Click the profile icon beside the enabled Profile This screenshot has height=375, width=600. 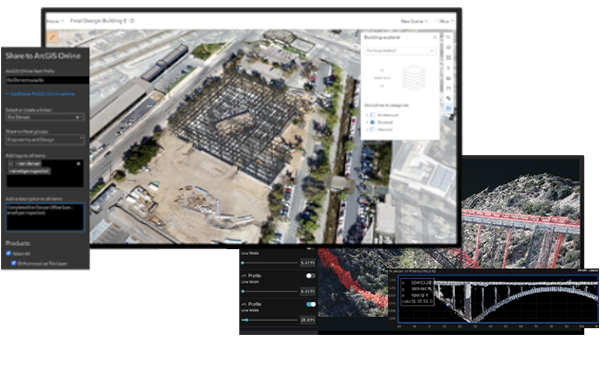[x=244, y=304]
